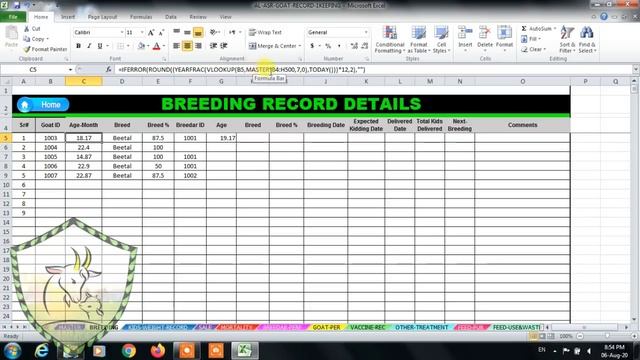
Task: Click Merge & Center button
Action: 272,46
